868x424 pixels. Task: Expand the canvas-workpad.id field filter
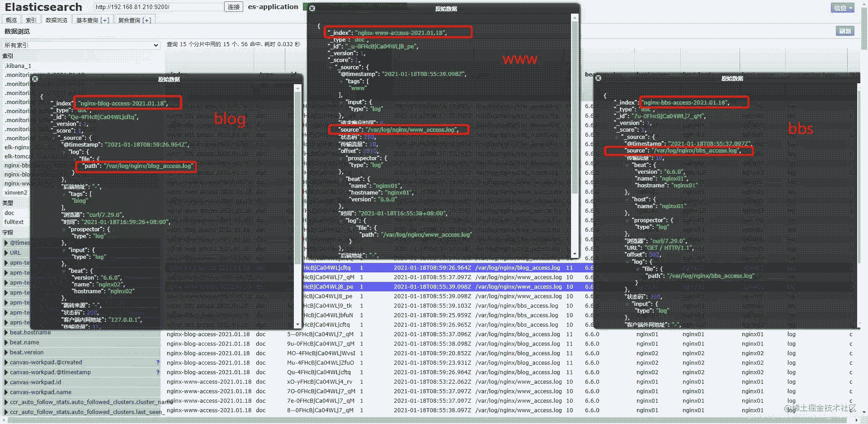[x=6, y=382]
